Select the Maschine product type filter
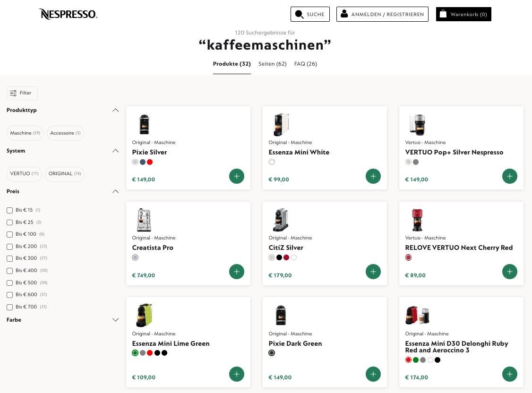This screenshot has height=393, width=532. (x=25, y=133)
